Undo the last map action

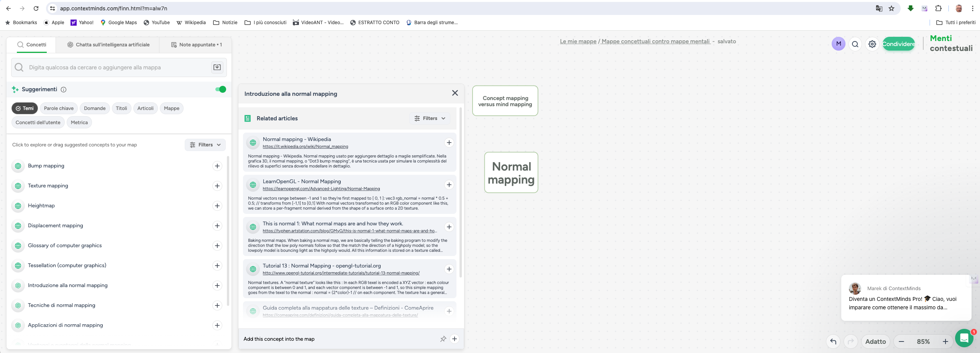click(833, 341)
